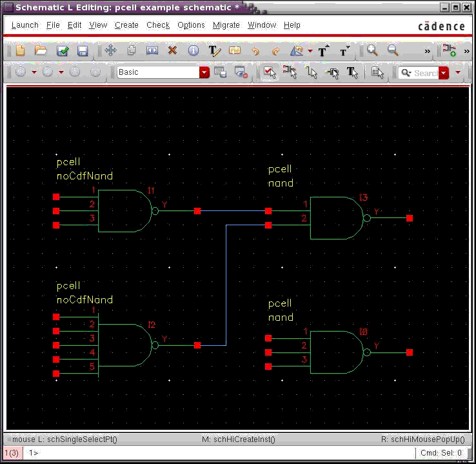Click the New file icon
Viewport: 476px width, 464px height.
pyautogui.click(x=20, y=50)
